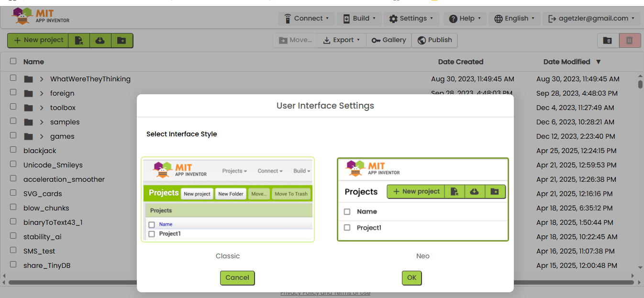Open the English language menu
This screenshot has width=644, height=298.
pos(515,19)
